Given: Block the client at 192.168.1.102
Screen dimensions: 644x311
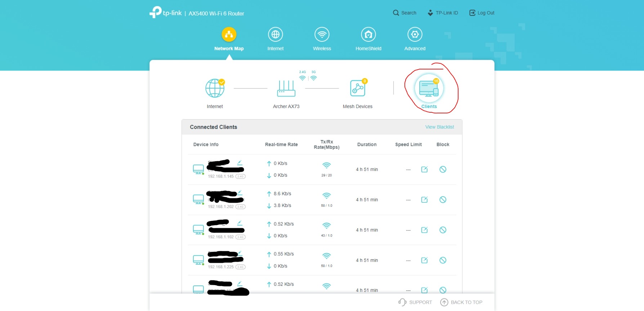Looking at the screenshot, I should pyautogui.click(x=443, y=230).
